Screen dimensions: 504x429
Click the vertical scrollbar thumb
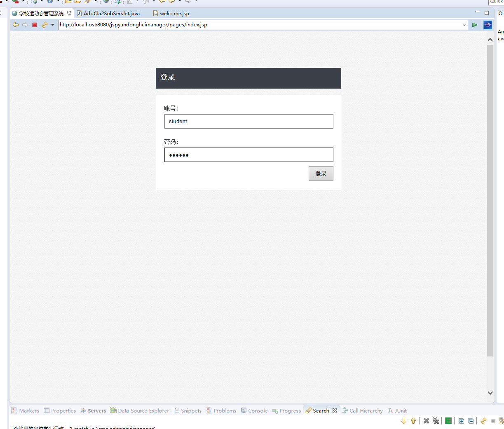click(x=490, y=201)
